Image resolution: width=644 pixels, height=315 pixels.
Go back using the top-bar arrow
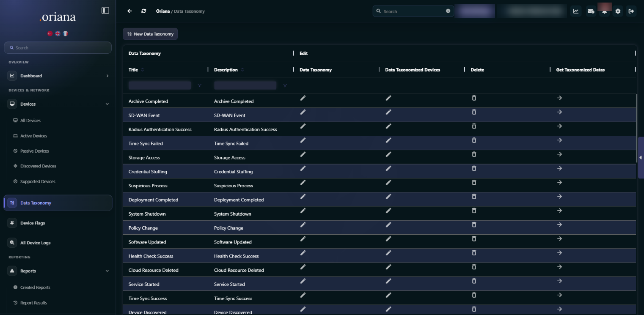[129, 11]
